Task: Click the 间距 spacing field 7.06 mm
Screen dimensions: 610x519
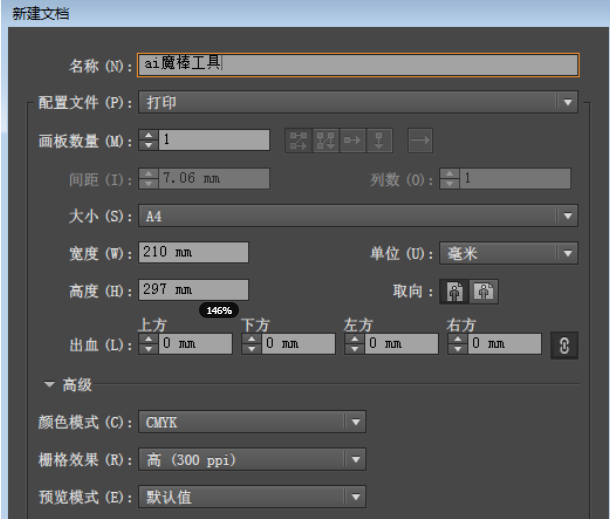Action: (x=214, y=179)
